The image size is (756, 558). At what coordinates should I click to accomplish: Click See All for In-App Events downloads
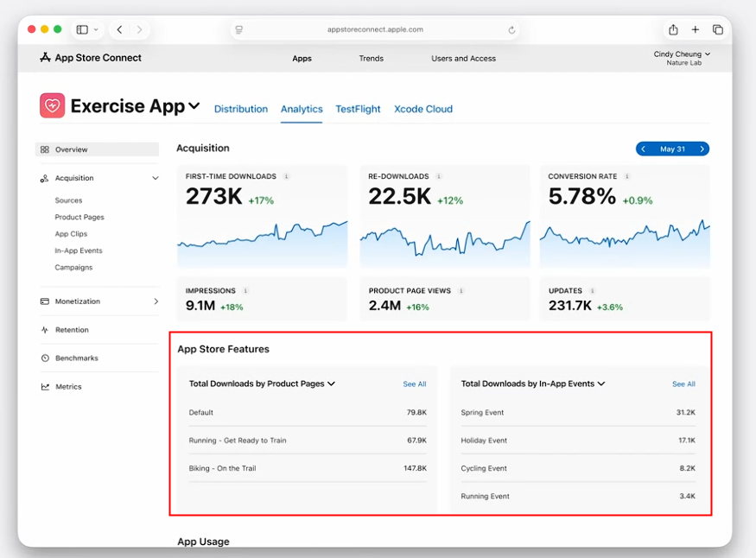click(683, 384)
